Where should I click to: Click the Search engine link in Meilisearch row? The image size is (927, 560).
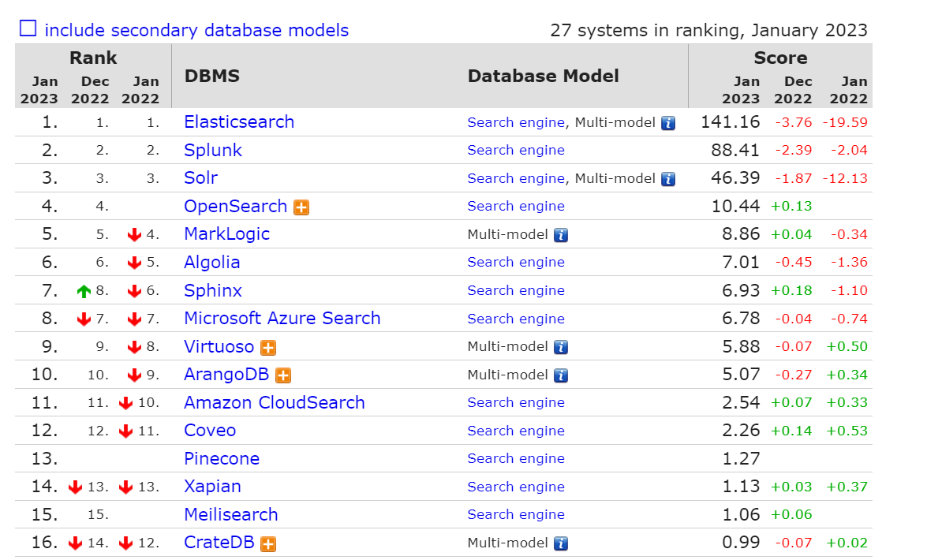515,514
